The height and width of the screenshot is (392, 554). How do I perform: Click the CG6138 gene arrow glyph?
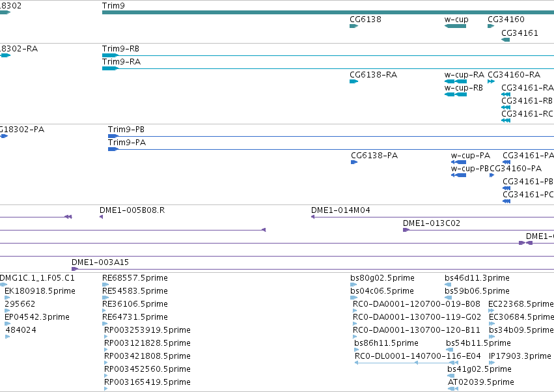(353, 26)
